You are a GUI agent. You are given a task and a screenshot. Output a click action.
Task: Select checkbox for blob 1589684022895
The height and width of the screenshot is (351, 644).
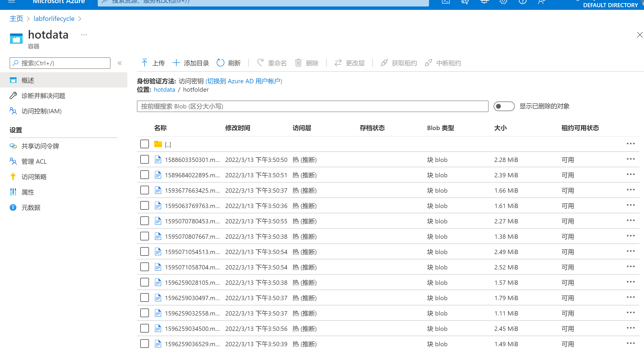pyautogui.click(x=145, y=175)
